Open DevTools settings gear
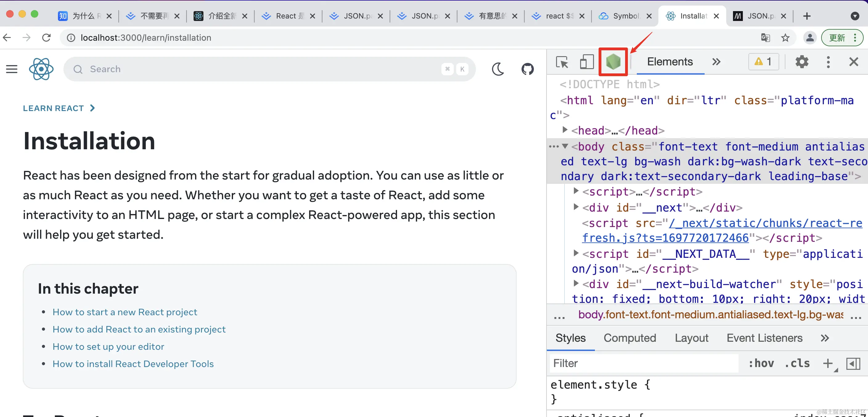Viewport: 868px width, 417px height. coord(802,62)
